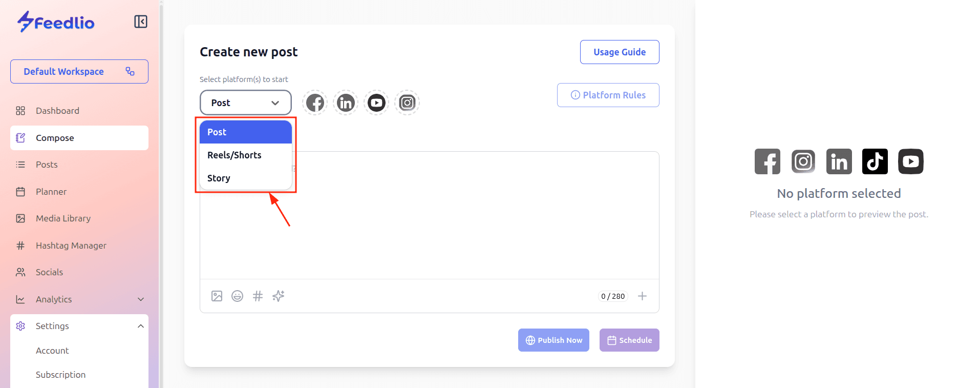Select the Instagram platform icon
The image size is (980, 388).
[x=407, y=103]
